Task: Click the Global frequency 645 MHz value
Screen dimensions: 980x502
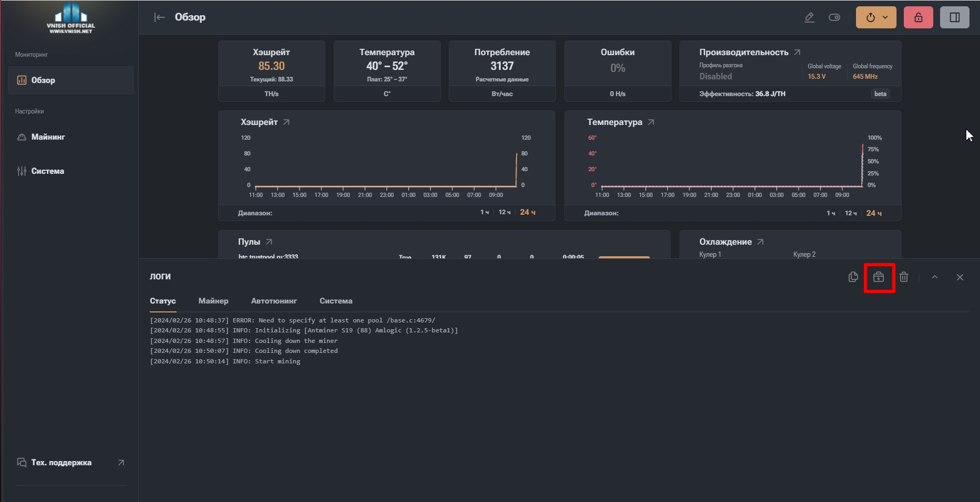Action: pos(865,77)
